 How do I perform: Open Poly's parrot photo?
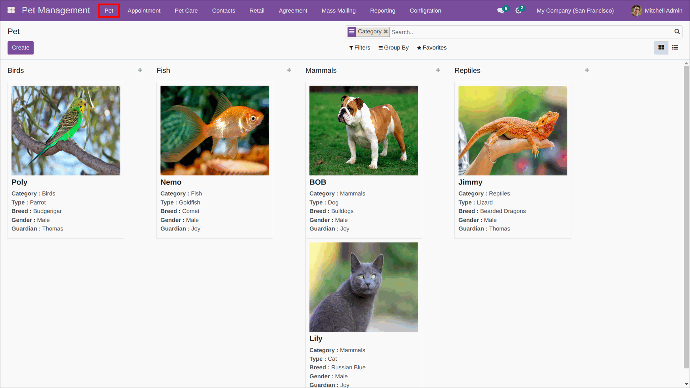66,130
